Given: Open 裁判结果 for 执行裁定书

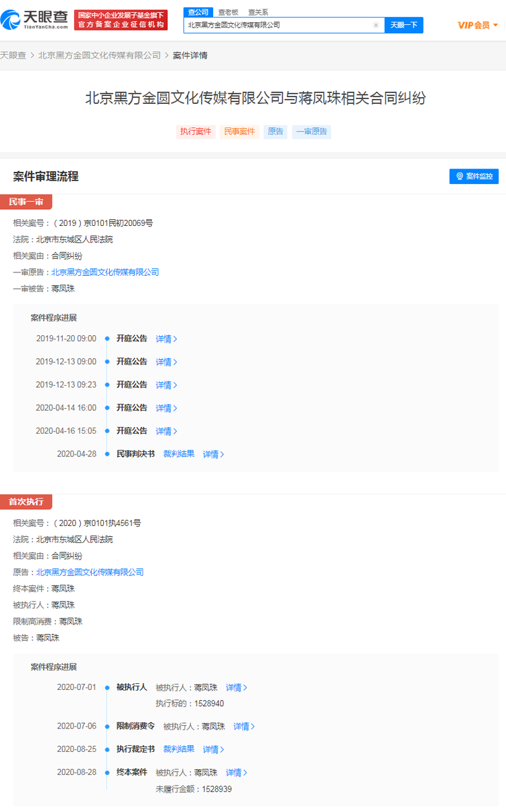Looking at the screenshot, I should [179, 749].
